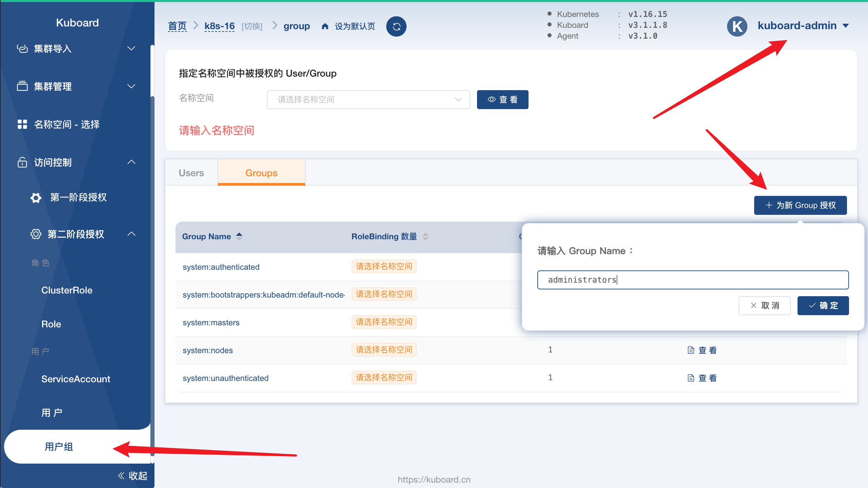Click 请选择名称空间 tag in the system:nodes row
868x488 pixels.
point(384,350)
